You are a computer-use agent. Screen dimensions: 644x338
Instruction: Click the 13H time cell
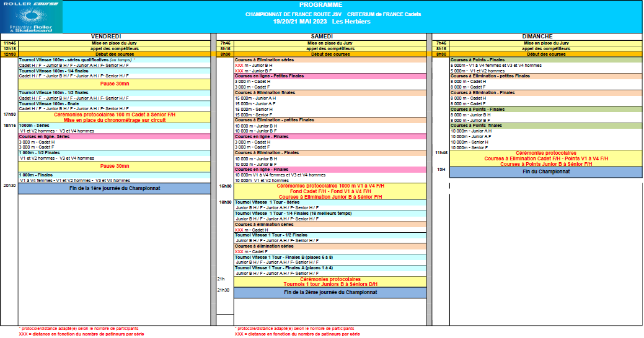coord(441,169)
